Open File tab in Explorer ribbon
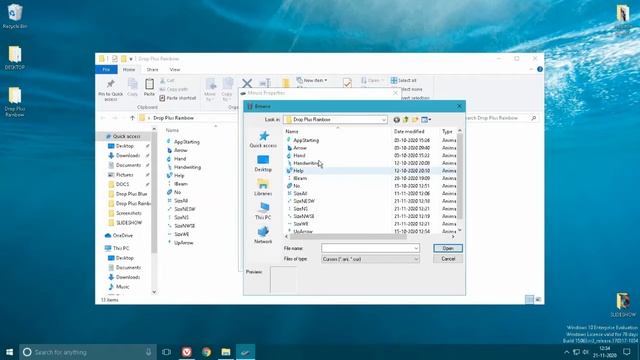Screen dimensions: 640x360 107,70
